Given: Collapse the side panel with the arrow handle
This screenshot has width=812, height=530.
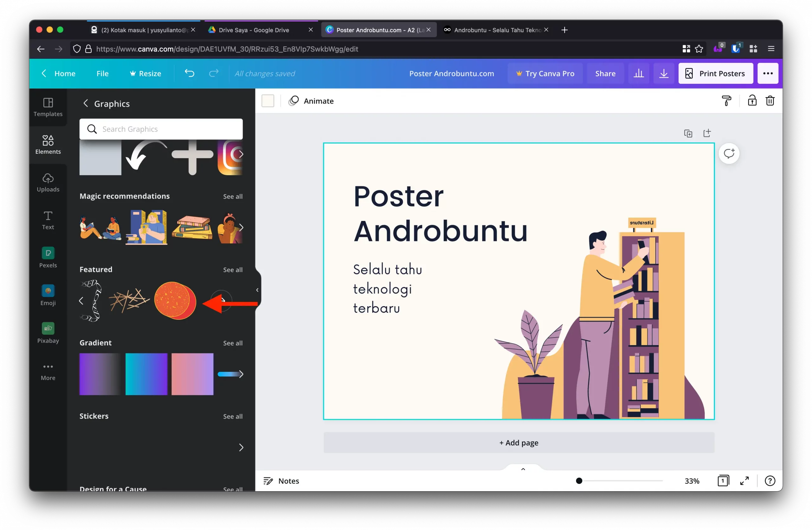Looking at the screenshot, I should tap(257, 290).
